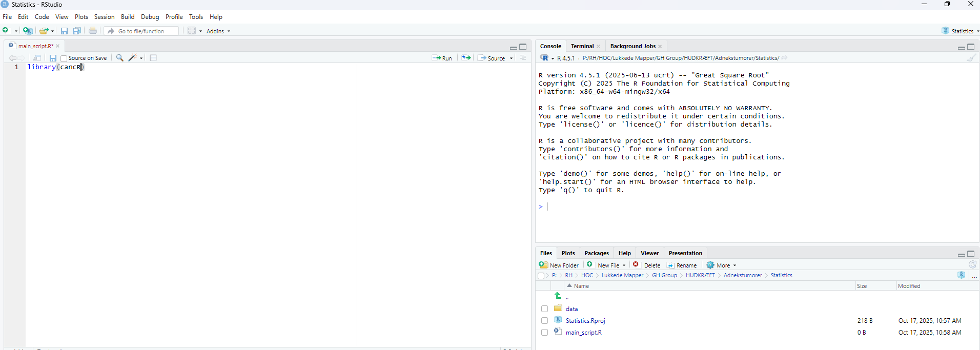Open the Tools menu
This screenshot has width=980, height=350.
tap(196, 17)
